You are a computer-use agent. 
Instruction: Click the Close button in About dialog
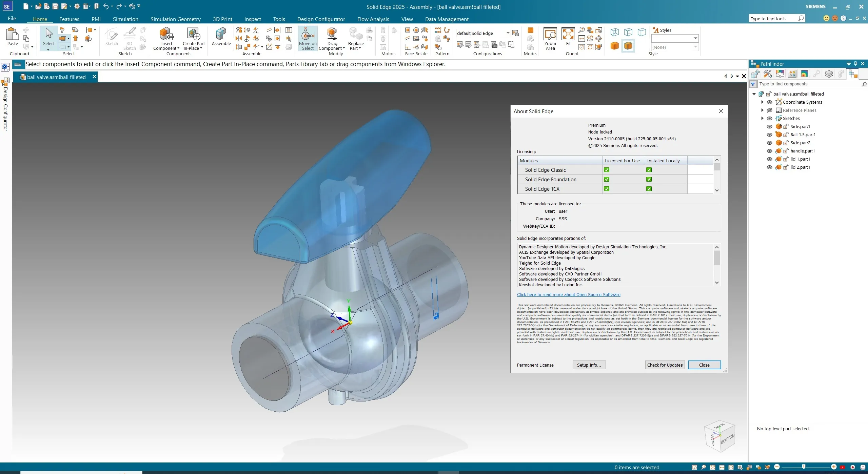pos(704,365)
